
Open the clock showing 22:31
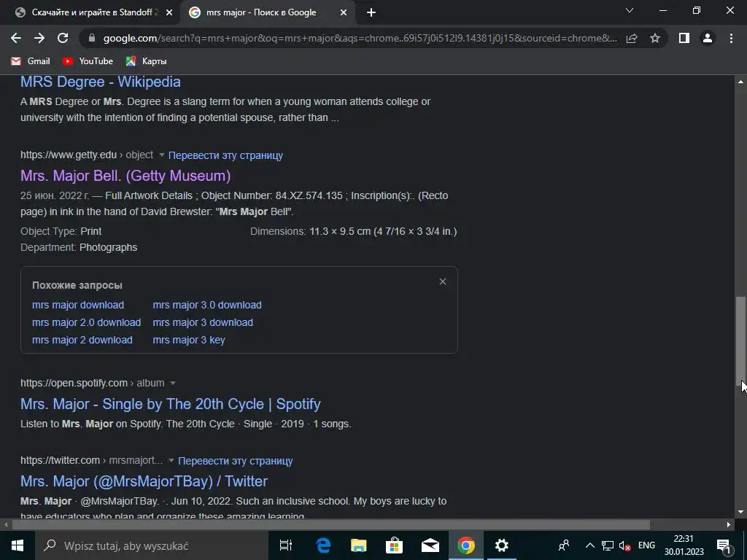[684, 545]
